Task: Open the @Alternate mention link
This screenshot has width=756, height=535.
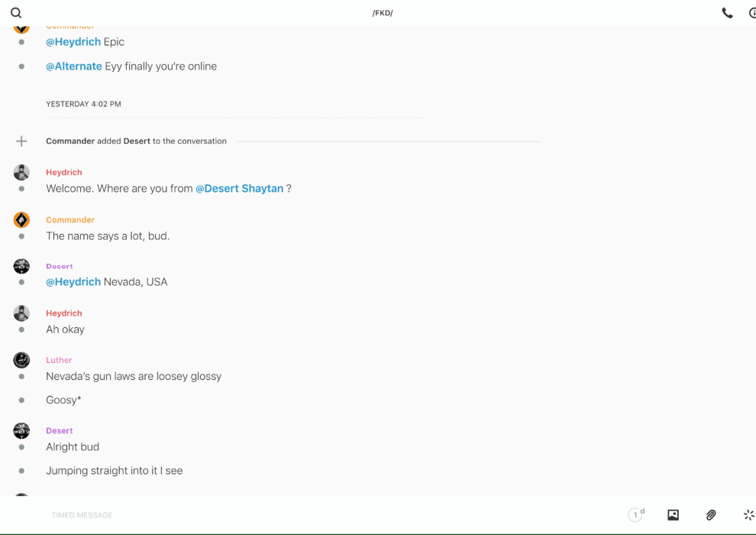Action: [x=74, y=66]
